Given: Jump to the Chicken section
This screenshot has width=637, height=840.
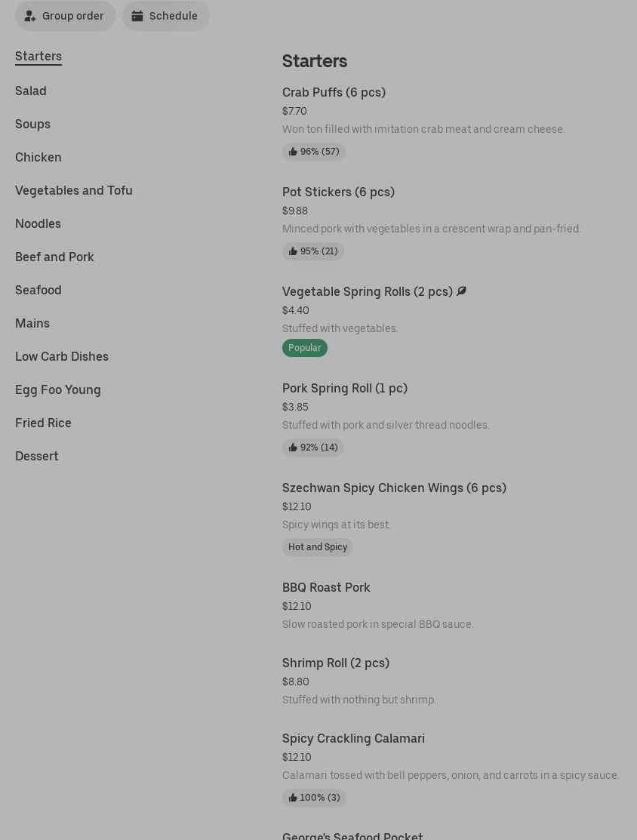Looking at the screenshot, I should [38, 157].
